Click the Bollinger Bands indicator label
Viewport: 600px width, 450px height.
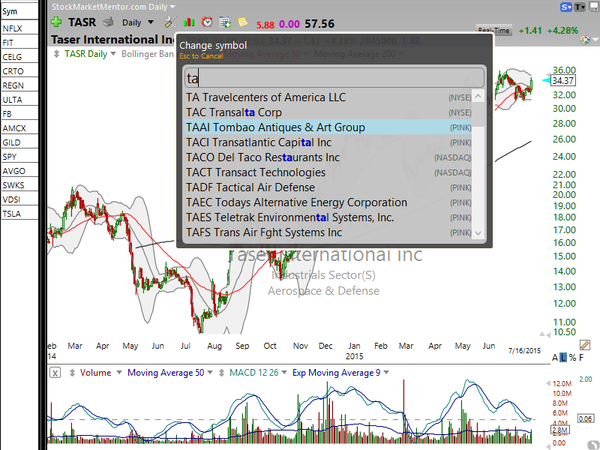(x=148, y=54)
